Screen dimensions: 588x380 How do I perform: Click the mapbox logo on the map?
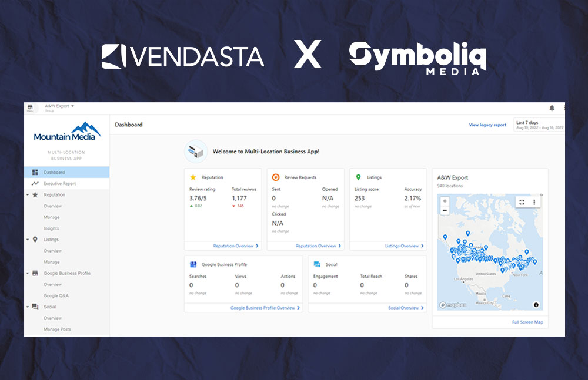453,305
